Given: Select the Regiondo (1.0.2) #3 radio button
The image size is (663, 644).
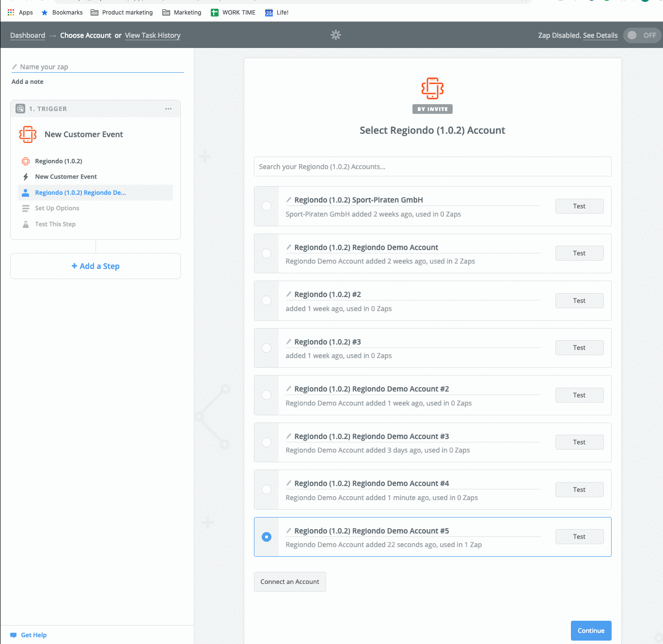Looking at the screenshot, I should [267, 348].
